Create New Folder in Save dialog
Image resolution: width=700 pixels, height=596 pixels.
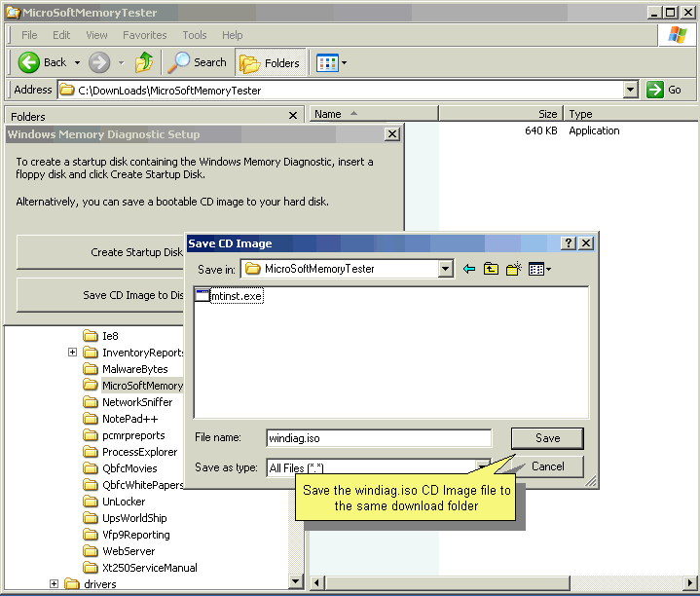point(514,269)
